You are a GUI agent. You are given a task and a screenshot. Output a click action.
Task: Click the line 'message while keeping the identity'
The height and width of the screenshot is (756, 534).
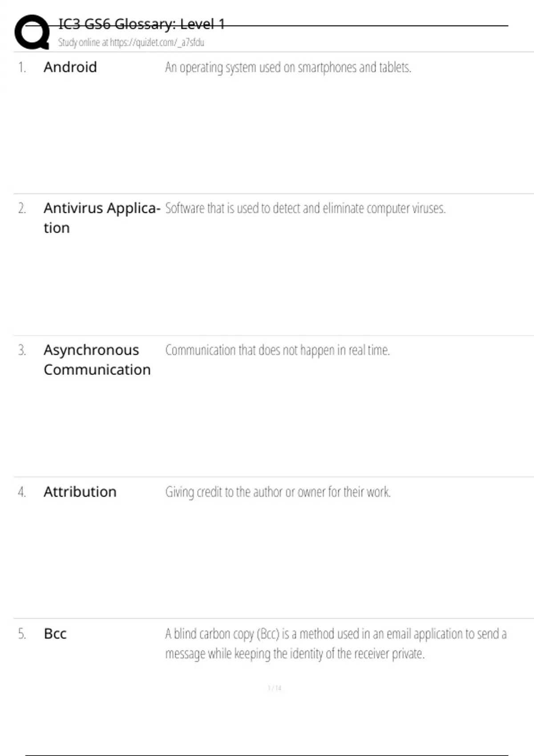295,654
